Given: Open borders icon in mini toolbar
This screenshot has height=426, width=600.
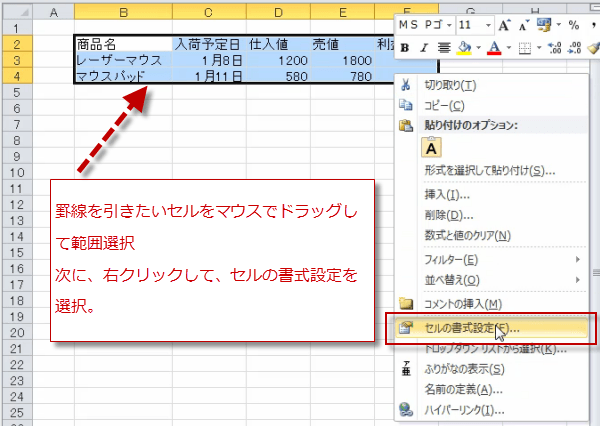Looking at the screenshot, I should (x=525, y=48).
